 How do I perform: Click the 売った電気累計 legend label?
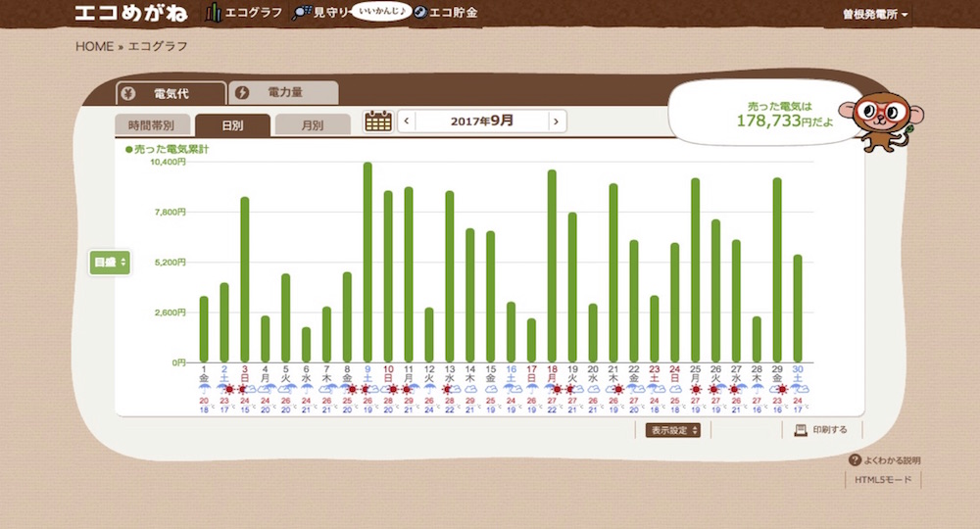tap(168, 149)
